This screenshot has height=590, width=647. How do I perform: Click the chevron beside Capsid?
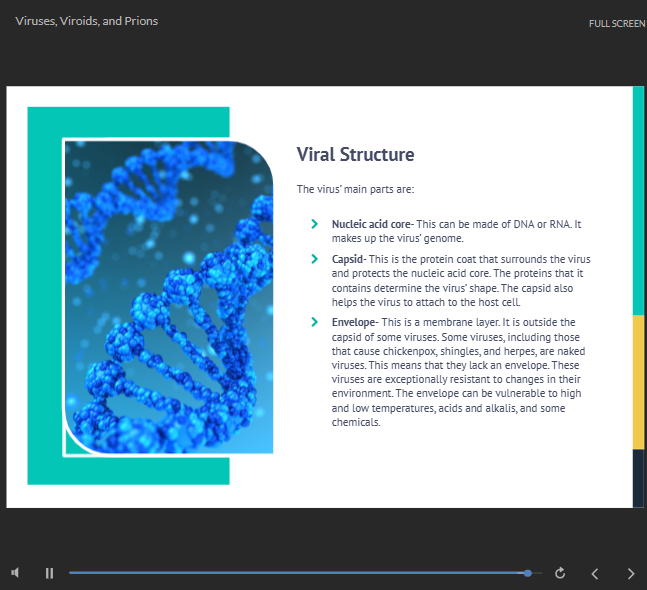(315, 258)
